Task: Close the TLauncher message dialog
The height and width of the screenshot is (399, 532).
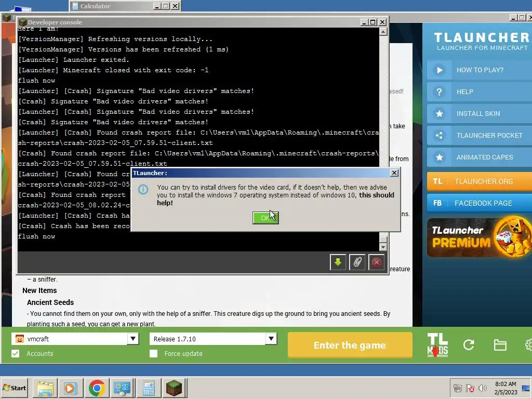Action: pos(394,173)
